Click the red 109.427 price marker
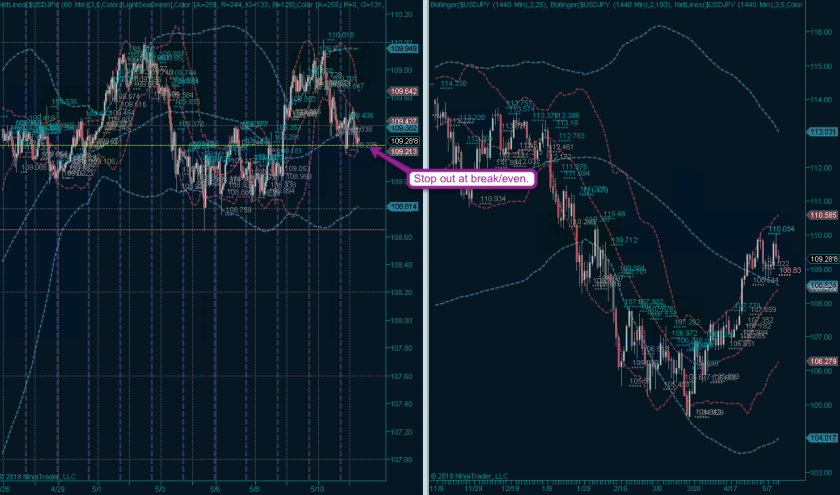Viewport: 840px width, 495px height. [x=403, y=121]
